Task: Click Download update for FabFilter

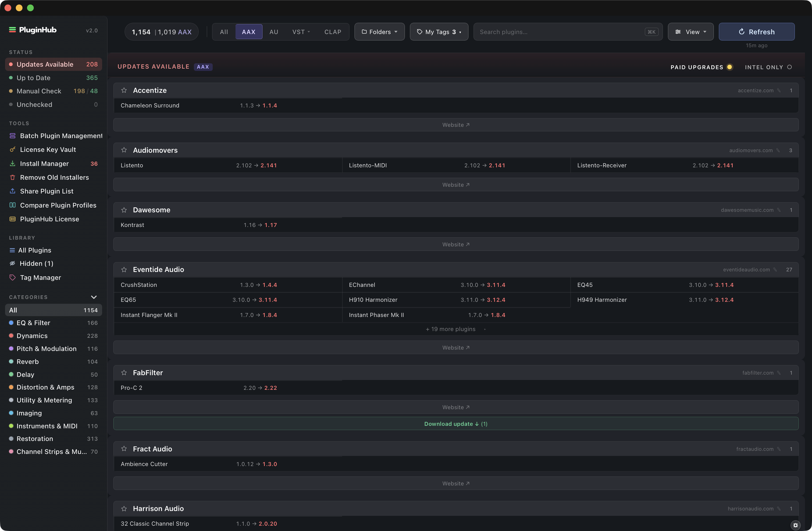Action: [x=456, y=423]
